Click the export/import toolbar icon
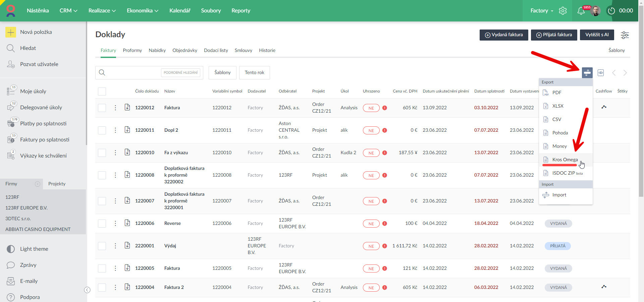The height and width of the screenshot is (302, 644). (x=587, y=73)
